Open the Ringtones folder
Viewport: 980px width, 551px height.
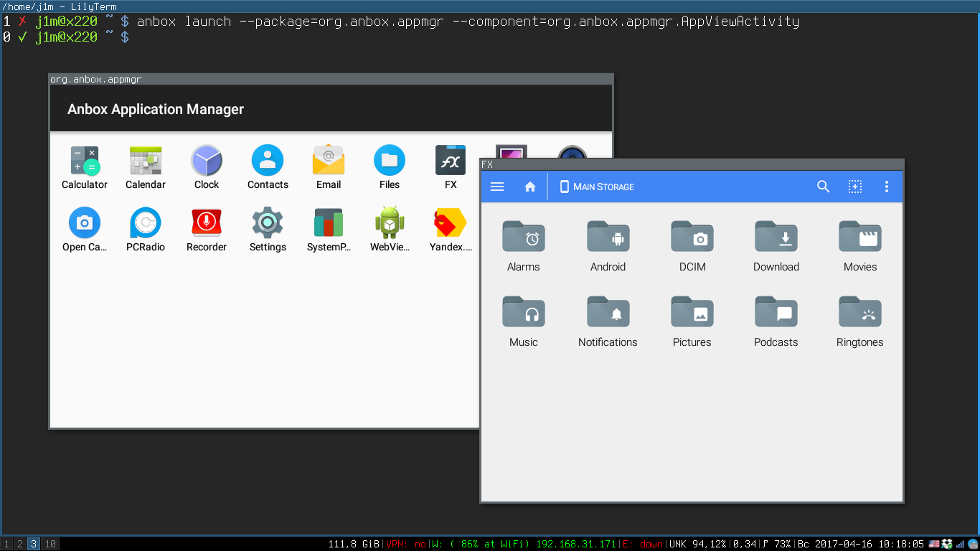pos(860,321)
